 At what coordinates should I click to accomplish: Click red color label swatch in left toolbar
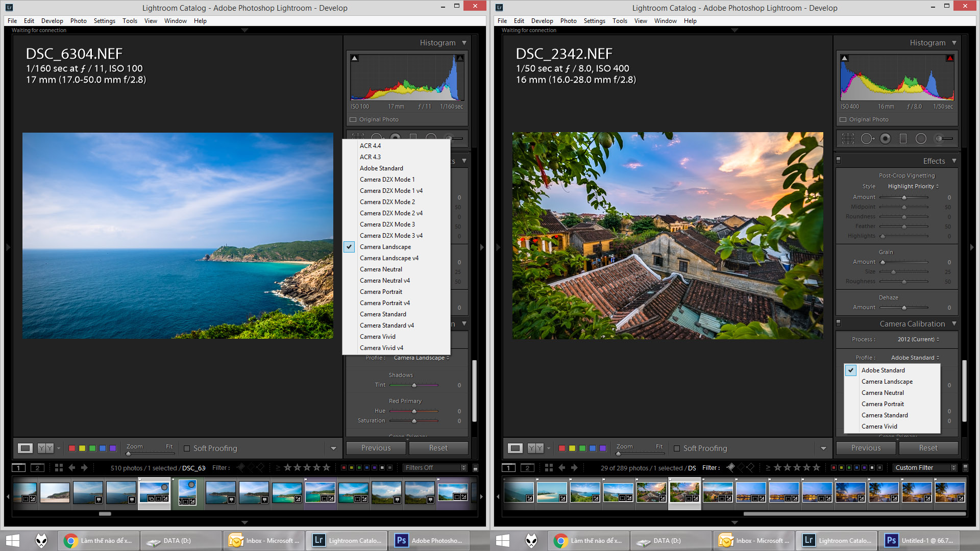pos(72,448)
